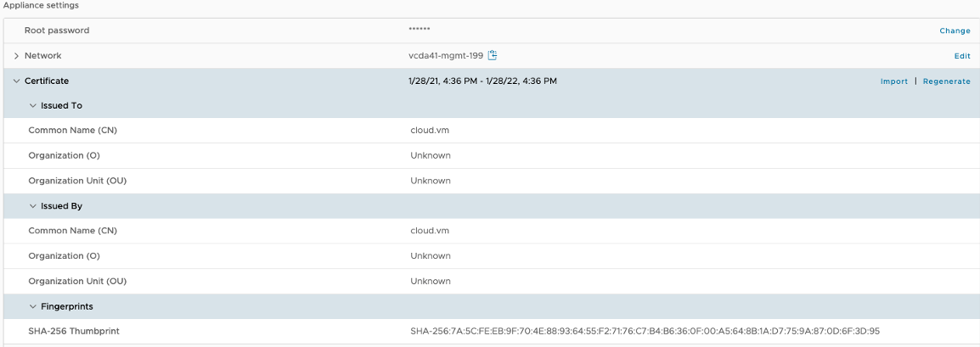The image size is (980, 347).
Task: Click the copy icon beside vcda41-mgmt-199
Action: tap(493, 56)
